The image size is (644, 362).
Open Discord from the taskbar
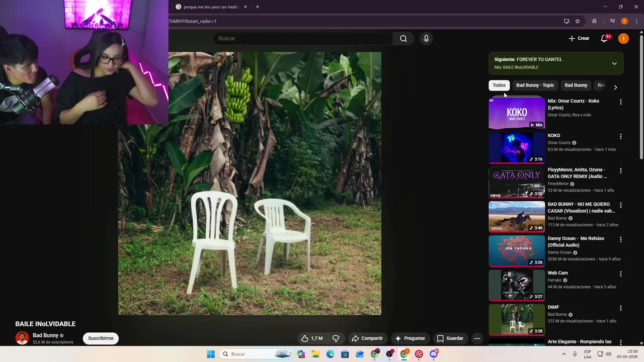tap(434, 354)
